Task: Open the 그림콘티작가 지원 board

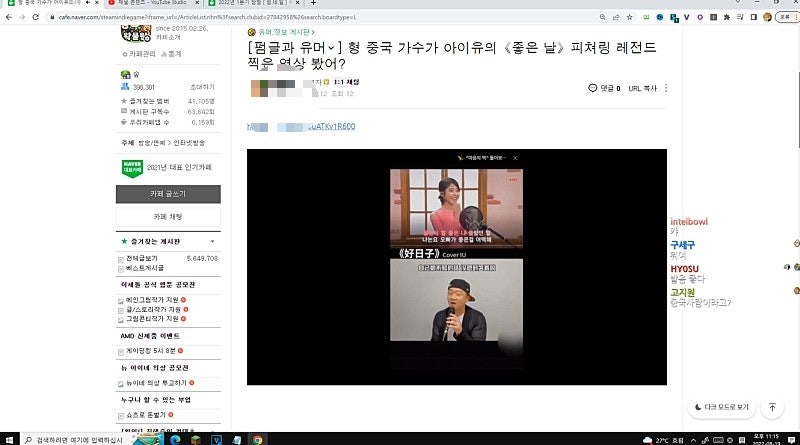Action: (x=152, y=319)
